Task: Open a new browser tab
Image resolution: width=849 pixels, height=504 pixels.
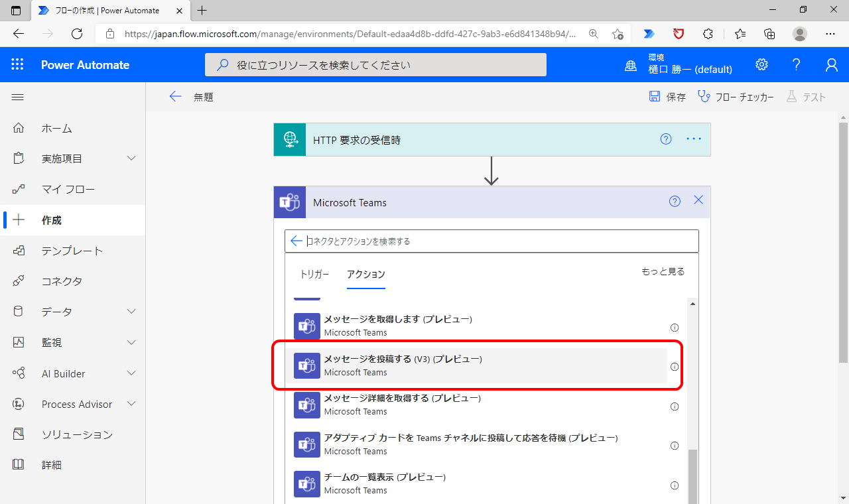Action: [202, 10]
